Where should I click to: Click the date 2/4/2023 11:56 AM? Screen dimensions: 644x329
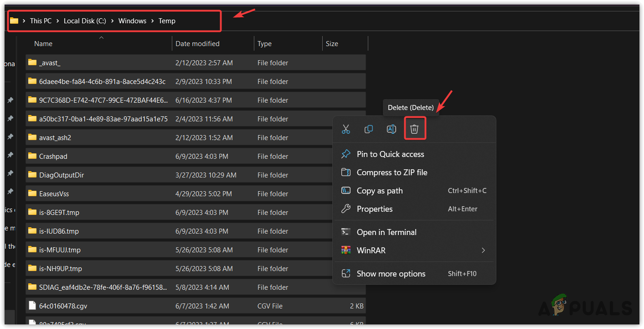204,119
